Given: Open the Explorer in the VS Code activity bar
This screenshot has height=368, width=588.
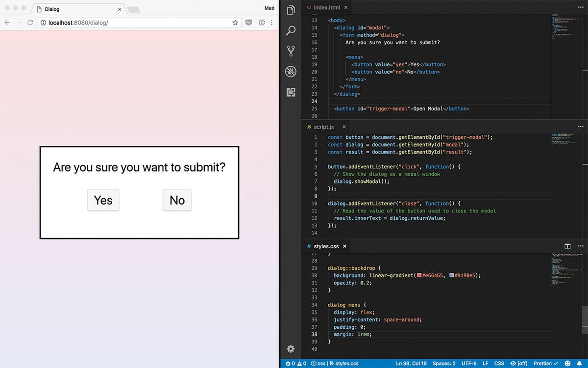Looking at the screenshot, I should 291,10.
